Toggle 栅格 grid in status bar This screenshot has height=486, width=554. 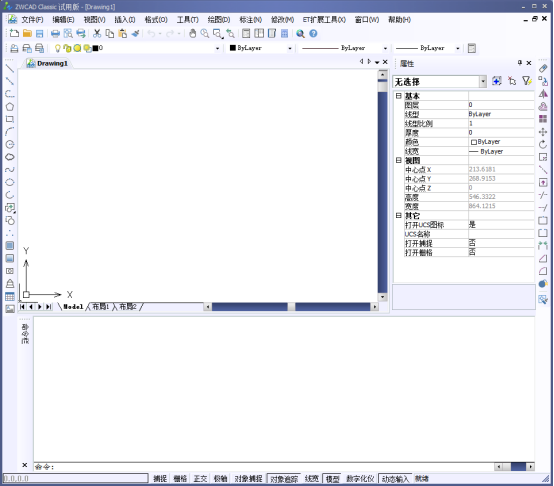coord(180,479)
